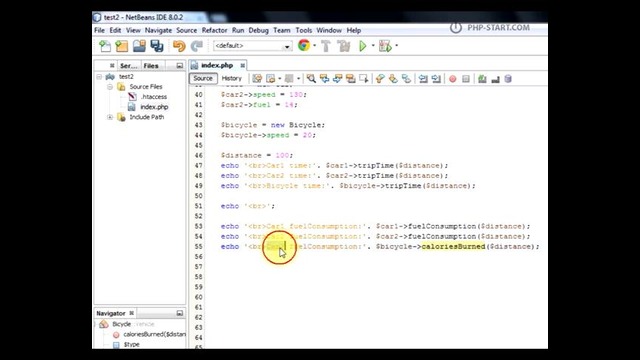Open the <default> configuration dropdown
Image resolution: width=640 pixels, height=360 pixels.
(x=252, y=46)
